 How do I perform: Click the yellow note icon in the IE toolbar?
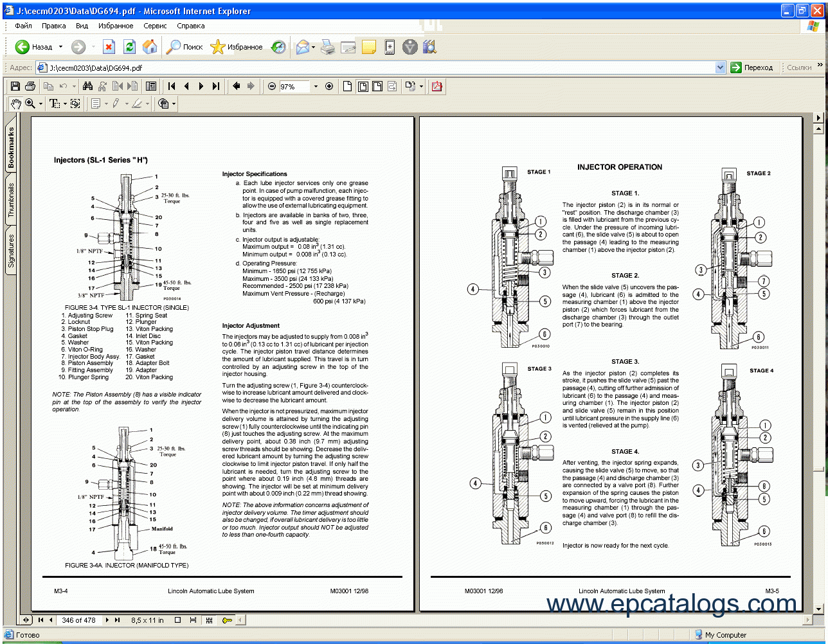(369, 47)
